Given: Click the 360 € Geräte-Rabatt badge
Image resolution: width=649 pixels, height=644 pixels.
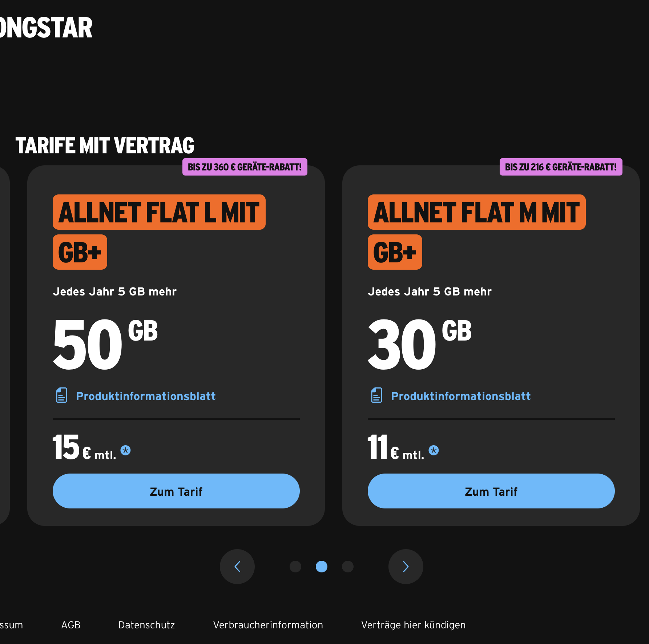Looking at the screenshot, I should (245, 167).
